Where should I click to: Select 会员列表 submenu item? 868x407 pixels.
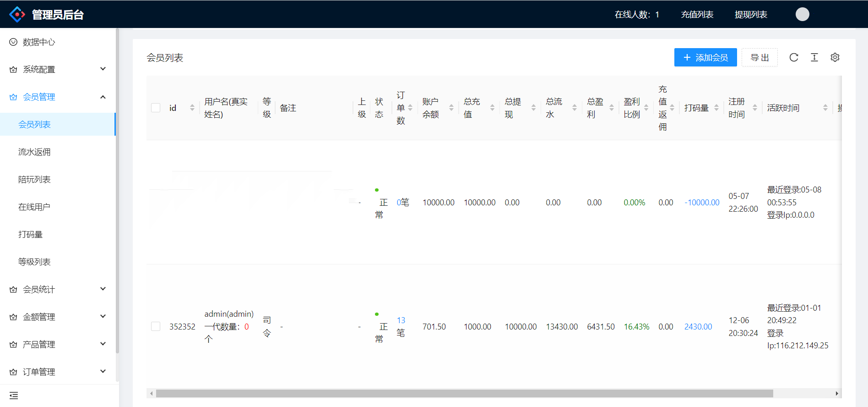[58, 124]
